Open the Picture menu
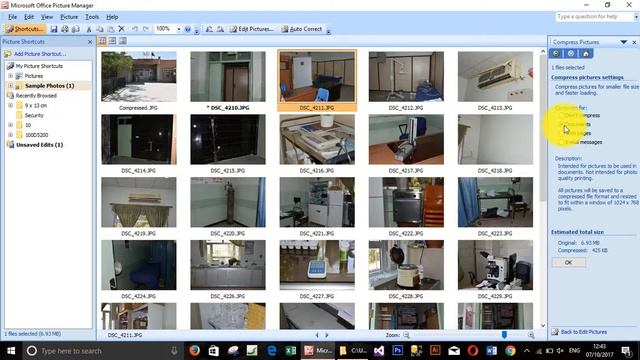640x360 pixels. click(x=69, y=17)
